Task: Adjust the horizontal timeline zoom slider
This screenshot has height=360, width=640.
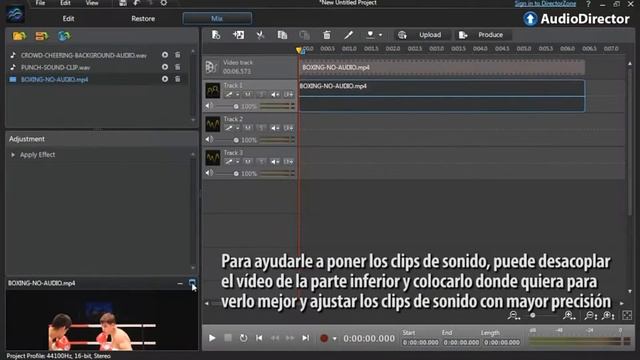Action: pyautogui.click(x=533, y=315)
